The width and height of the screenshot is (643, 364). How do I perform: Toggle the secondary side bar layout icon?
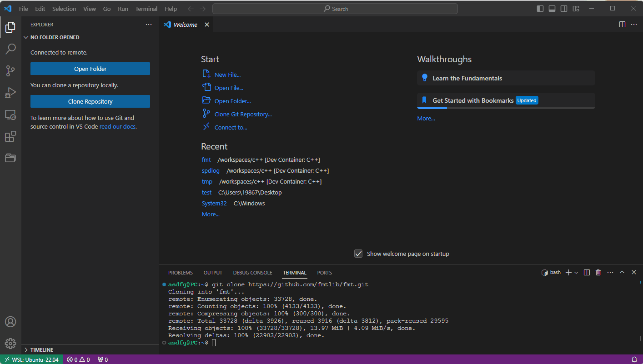click(564, 8)
